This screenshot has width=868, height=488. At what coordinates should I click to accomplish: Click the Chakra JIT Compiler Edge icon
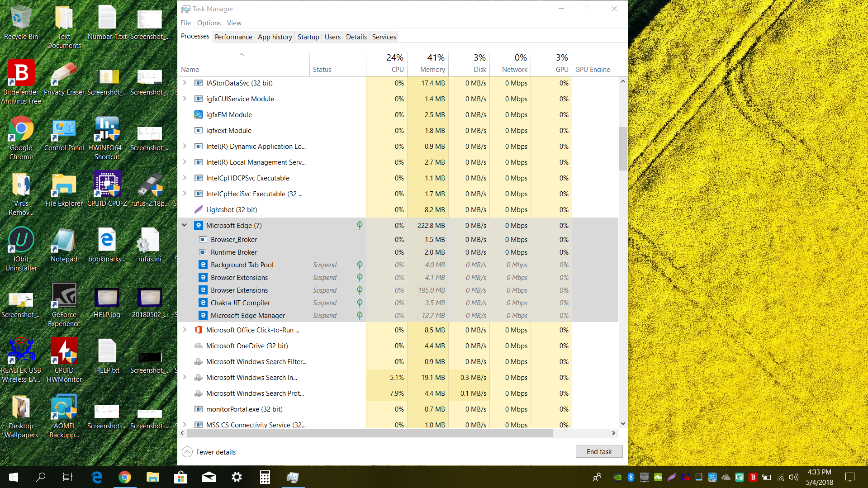click(203, 303)
